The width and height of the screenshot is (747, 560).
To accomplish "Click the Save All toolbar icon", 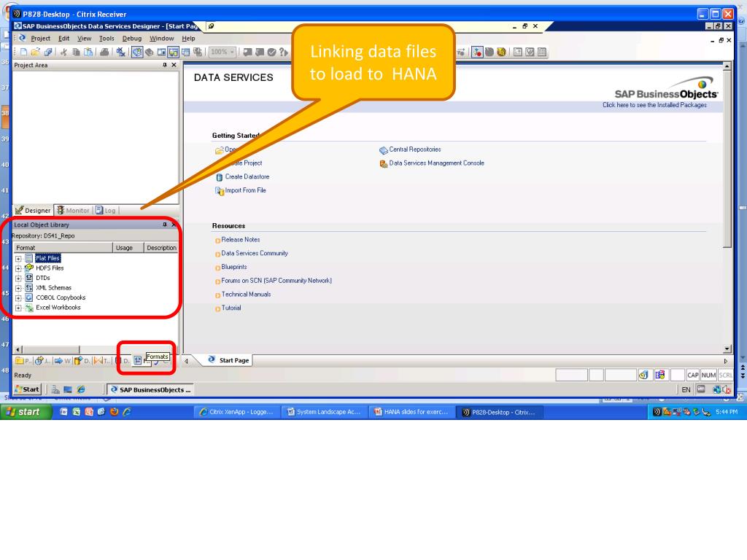I will coord(47,52).
